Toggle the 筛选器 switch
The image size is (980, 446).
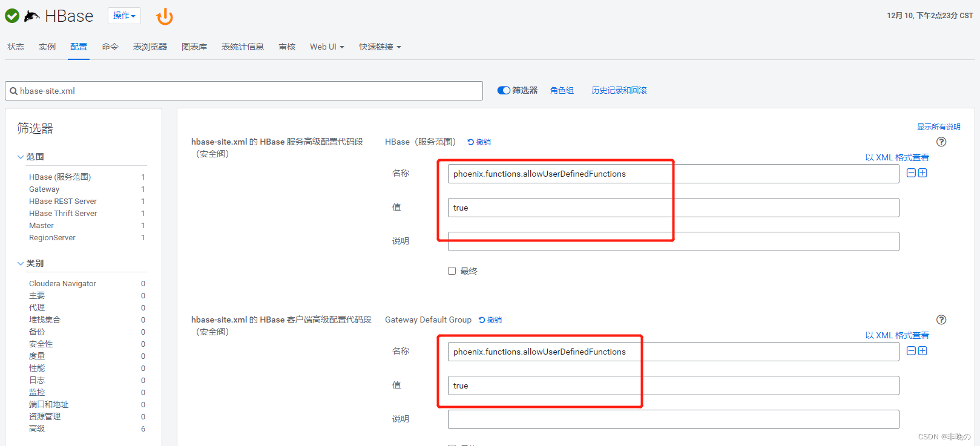pos(504,90)
